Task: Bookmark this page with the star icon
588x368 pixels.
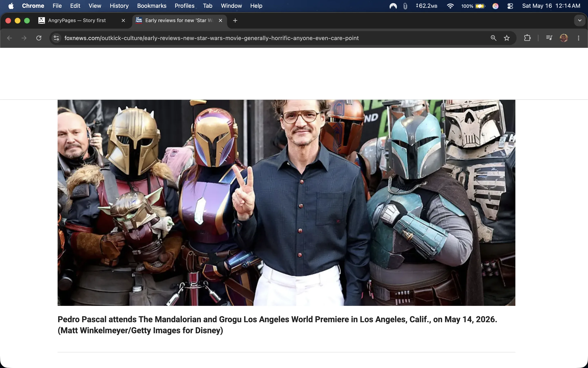Action: pyautogui.click(x=507, y=38)
